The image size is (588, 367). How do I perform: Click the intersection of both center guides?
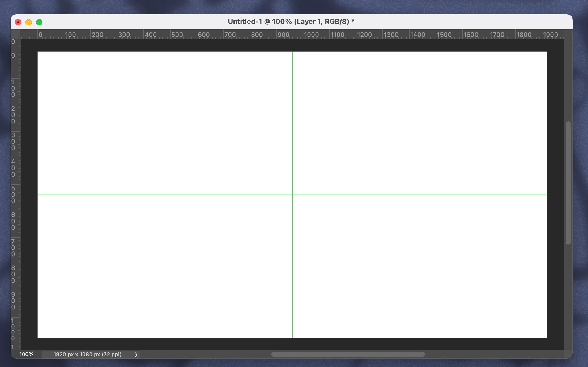tap(292, 195)
